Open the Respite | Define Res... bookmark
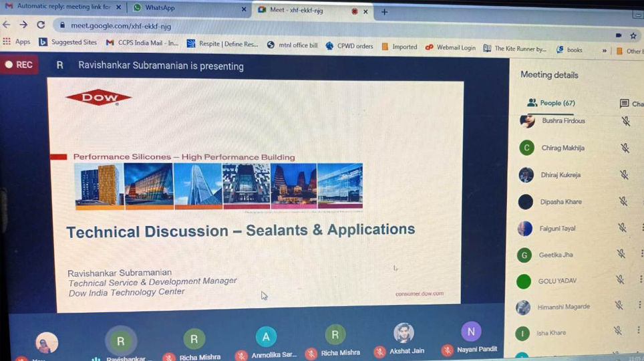 pyautogui.click(x=222, y=43)
